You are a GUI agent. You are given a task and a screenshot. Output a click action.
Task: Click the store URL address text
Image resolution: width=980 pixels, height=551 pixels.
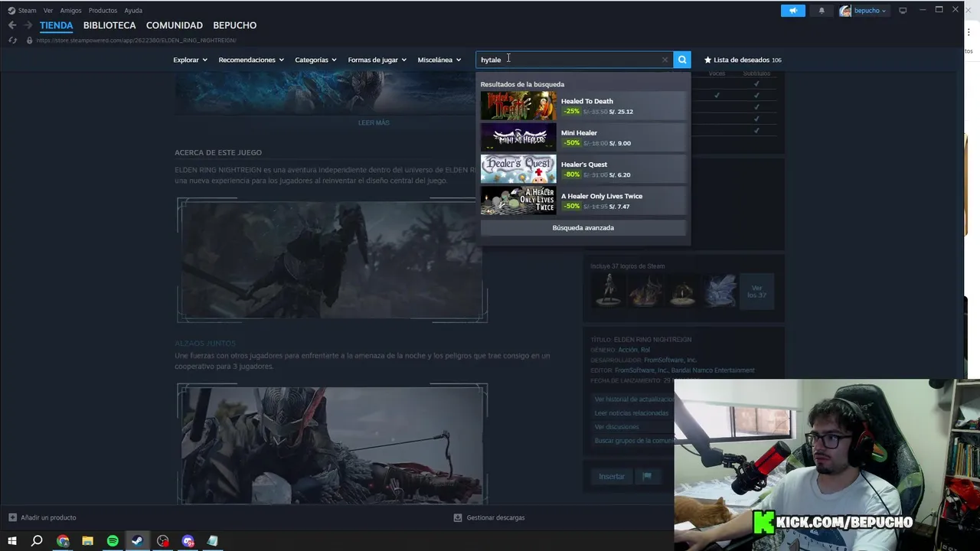(136, 40)
